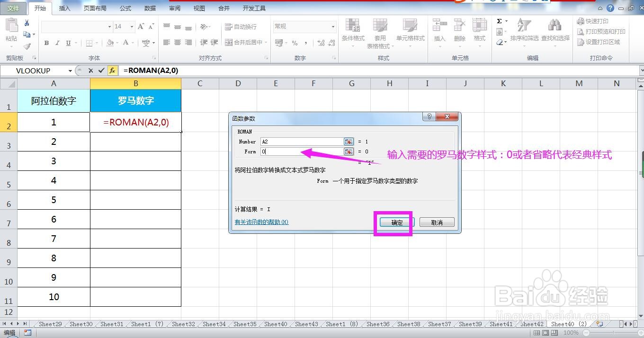
Task: Click the 取消 Cancel button
Action: (437, 222)
